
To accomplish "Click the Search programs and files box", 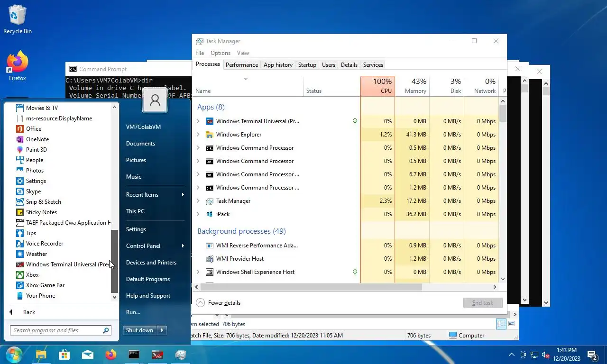I will [60, 330].
